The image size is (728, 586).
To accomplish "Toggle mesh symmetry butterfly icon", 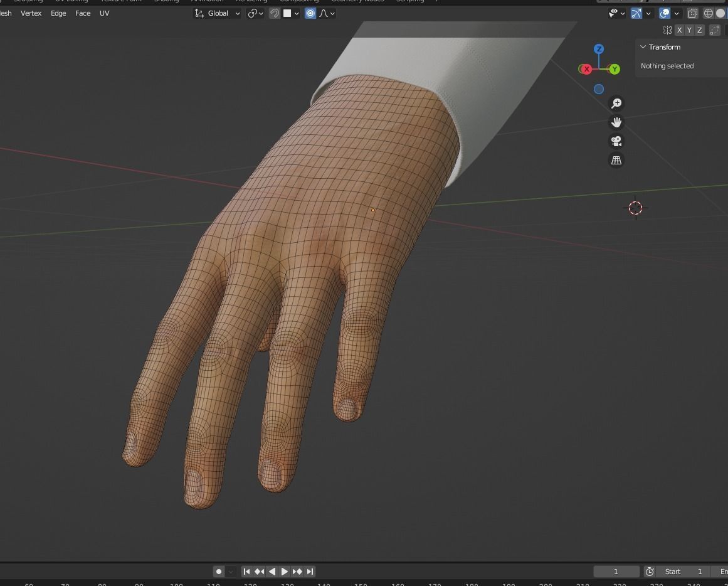I will tap(667, 30).
